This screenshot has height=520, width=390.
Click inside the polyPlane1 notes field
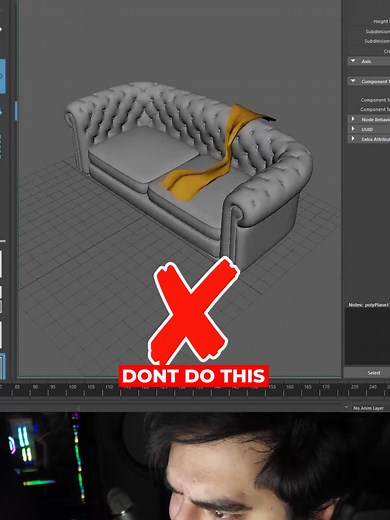[x=367, y=337]
